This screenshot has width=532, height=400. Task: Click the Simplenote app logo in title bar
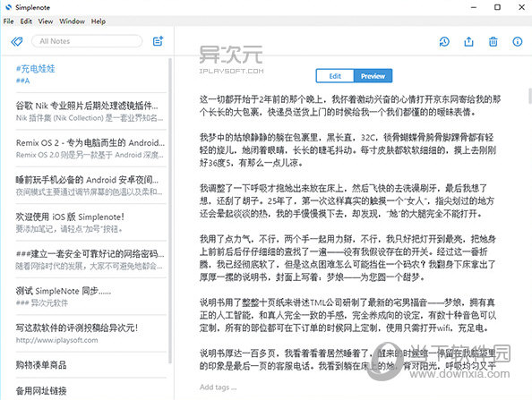(8, 7)
